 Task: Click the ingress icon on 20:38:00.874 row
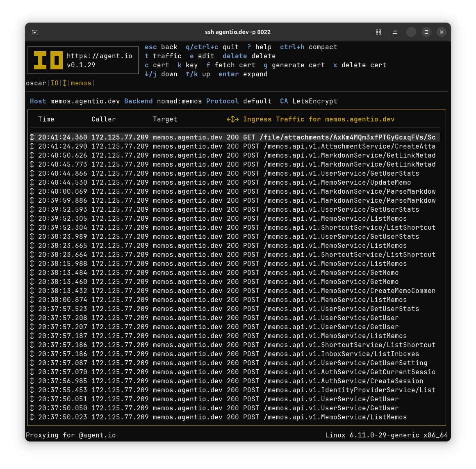(32, 300)
